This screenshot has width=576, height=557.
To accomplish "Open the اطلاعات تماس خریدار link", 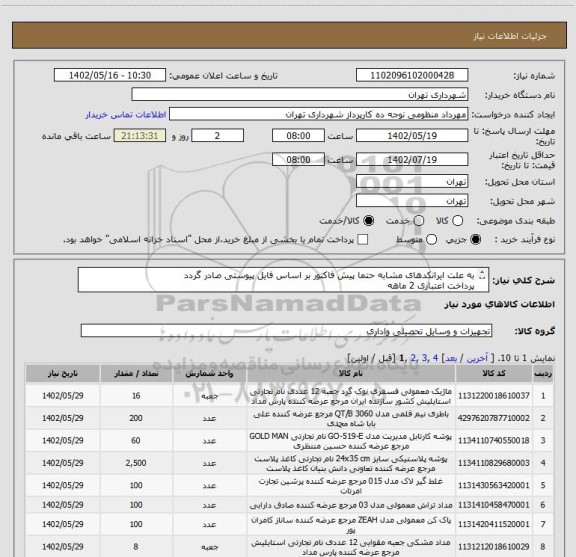I will click(126, 115).
